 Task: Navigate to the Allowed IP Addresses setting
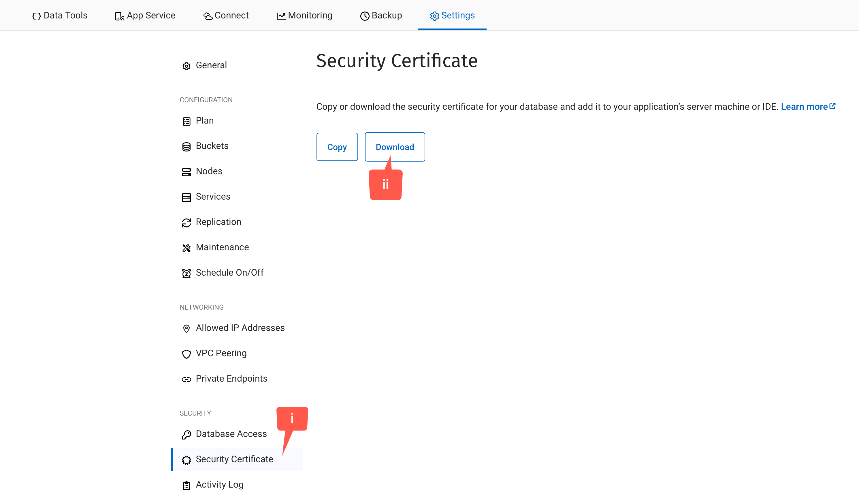[x=240, y=328]
